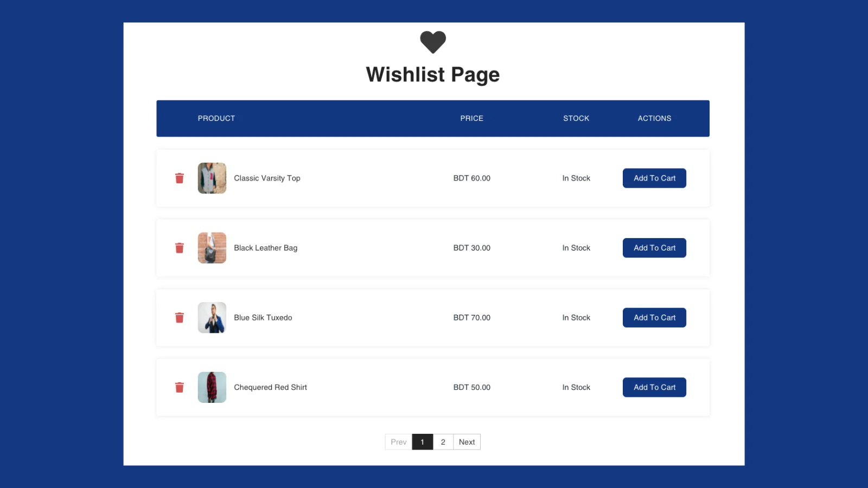This screenshot has width=868, height=488.
Task: Click the Next pagination button
Action: pyautogui.click(x=467, y=442)
